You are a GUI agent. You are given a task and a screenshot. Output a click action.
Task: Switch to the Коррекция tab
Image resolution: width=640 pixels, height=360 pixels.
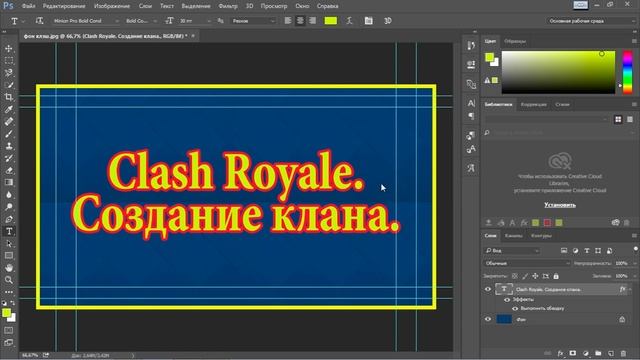[533, 104]
